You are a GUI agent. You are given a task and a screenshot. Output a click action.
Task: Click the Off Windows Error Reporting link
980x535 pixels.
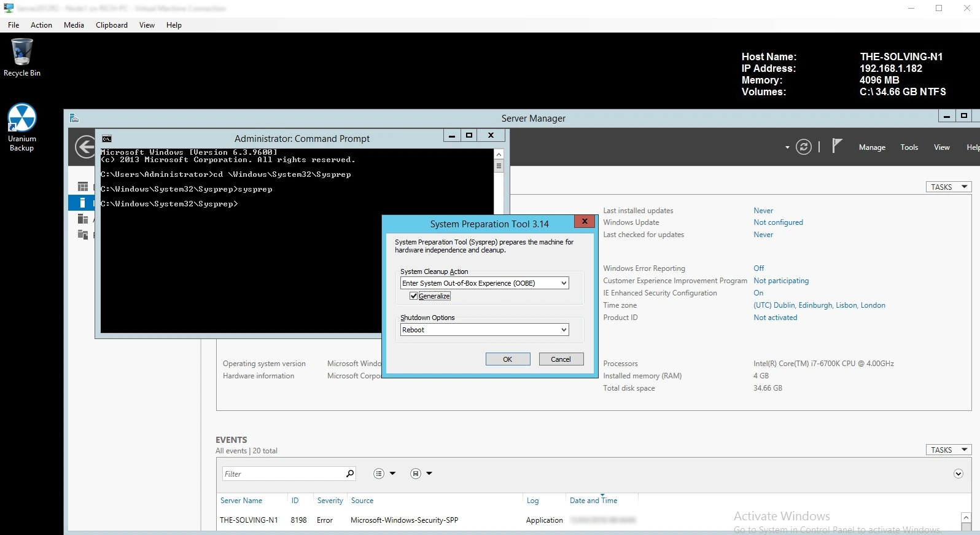(x=759, y=268)
